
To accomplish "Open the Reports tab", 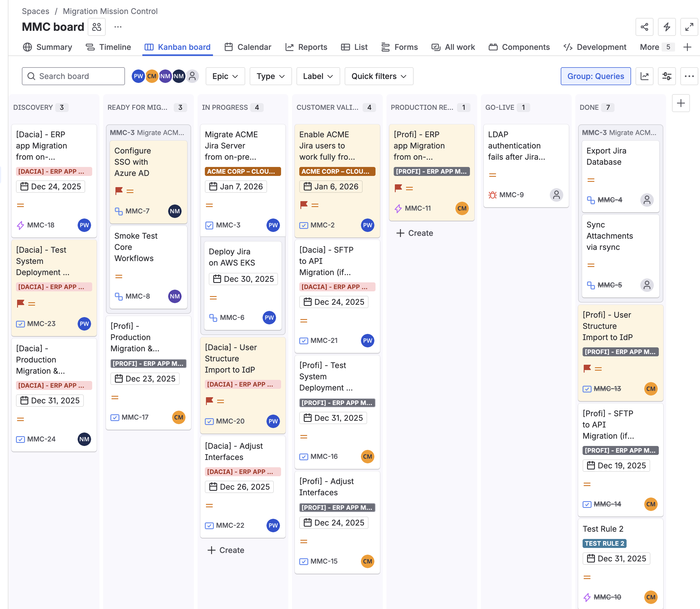I will click(306, 47).
